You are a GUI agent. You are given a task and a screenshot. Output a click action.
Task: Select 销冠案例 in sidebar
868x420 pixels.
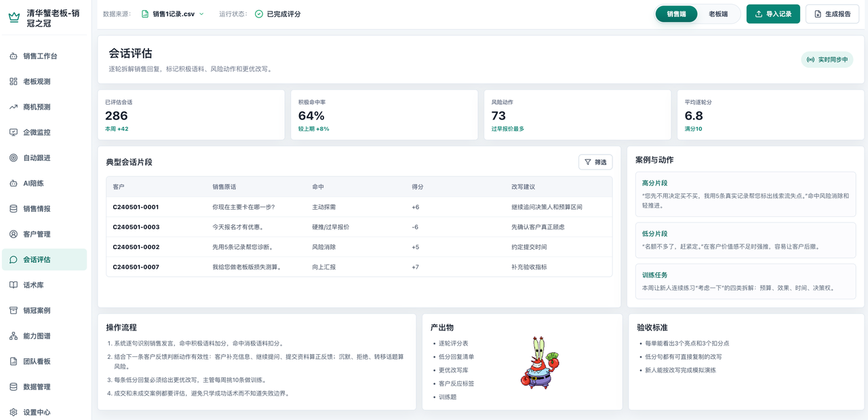pos(44,311)
